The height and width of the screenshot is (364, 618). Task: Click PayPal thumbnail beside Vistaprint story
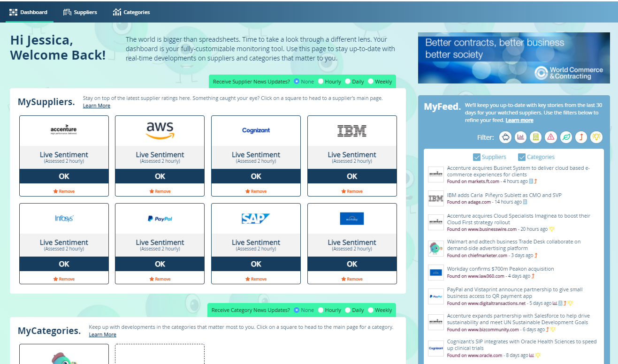436,296
